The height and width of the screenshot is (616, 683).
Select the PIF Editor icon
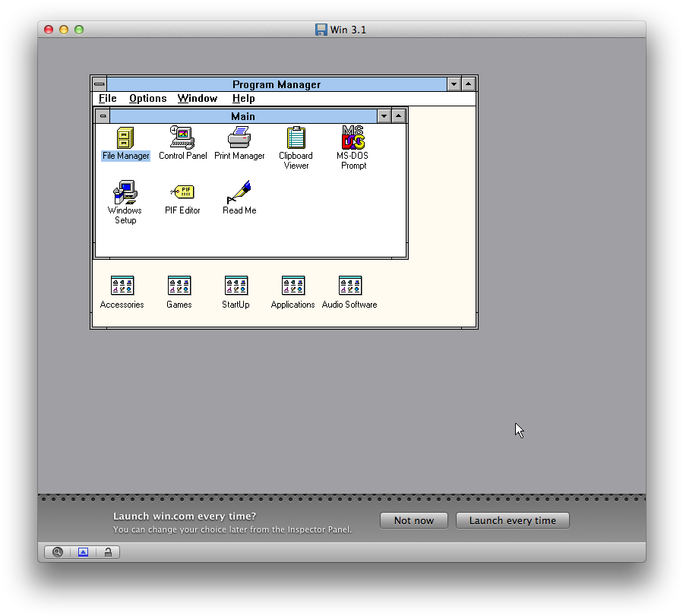[182, 191]
